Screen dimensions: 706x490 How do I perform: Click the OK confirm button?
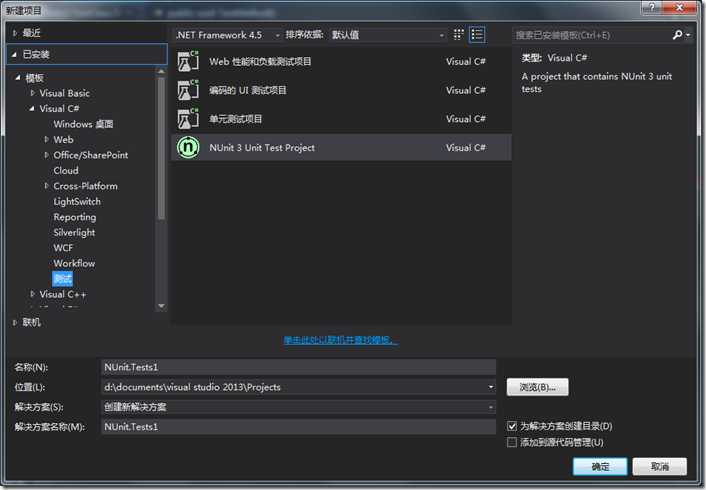[x=600, y=467]
